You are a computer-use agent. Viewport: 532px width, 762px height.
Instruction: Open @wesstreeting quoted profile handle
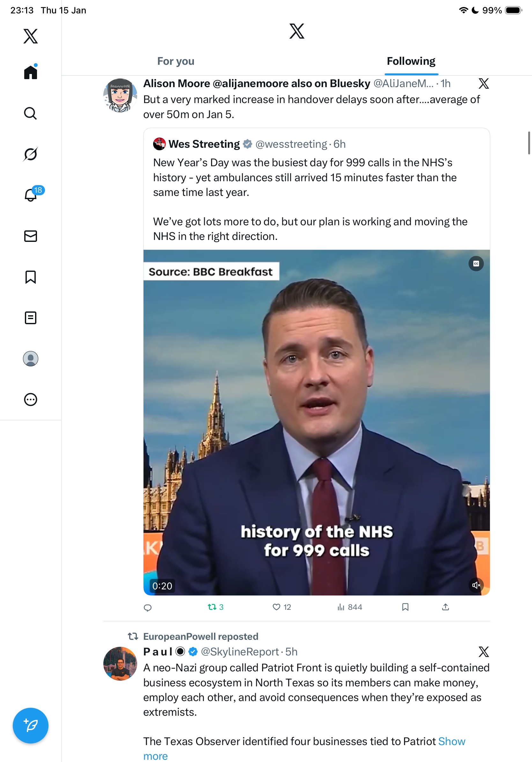(291, 144)
